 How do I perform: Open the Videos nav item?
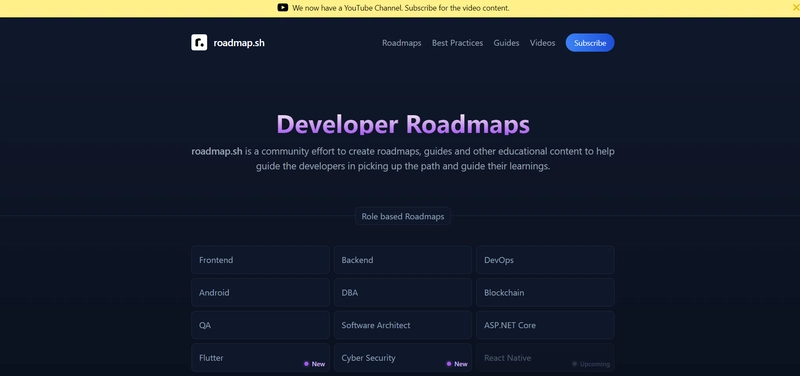[542, 43]
